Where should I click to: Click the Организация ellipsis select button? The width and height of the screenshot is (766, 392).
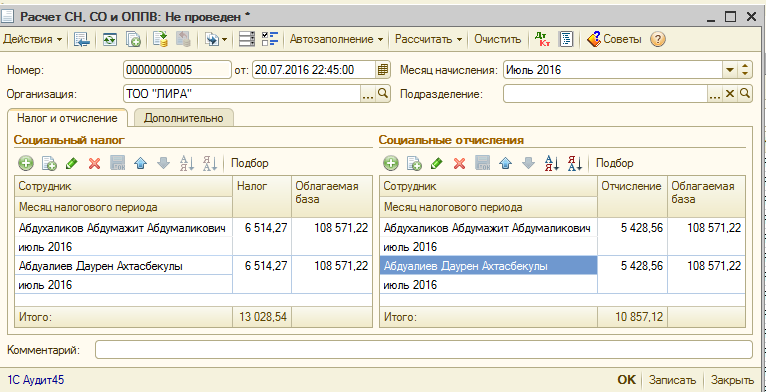[368, 93]
